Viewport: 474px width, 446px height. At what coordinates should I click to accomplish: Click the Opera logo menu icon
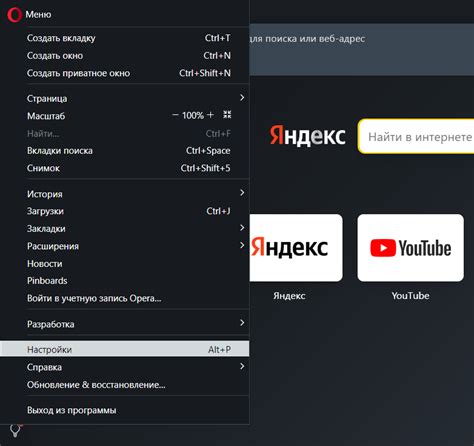coord(14,15)
